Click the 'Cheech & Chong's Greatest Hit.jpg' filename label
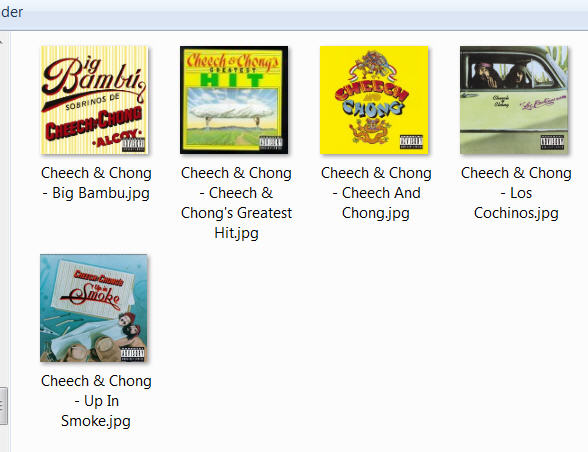588x452 pixels. click(236, 203)
